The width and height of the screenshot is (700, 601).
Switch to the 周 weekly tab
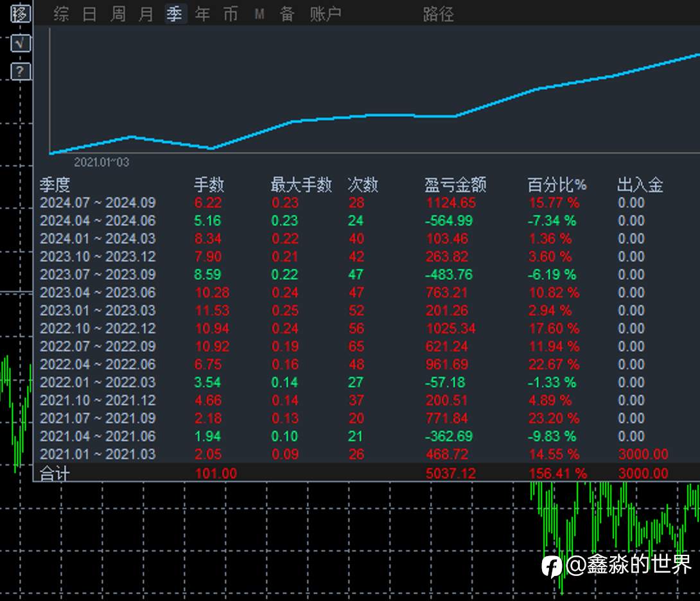pos(118,14)
